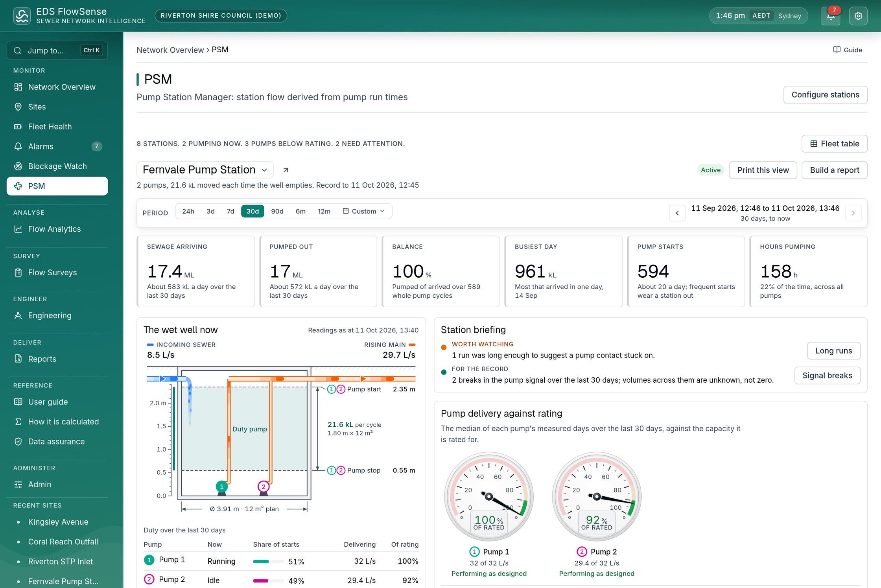Viewport: 881px width, 588px height.
Task: Open Flow Surveys page
Action: click(57, 273)
